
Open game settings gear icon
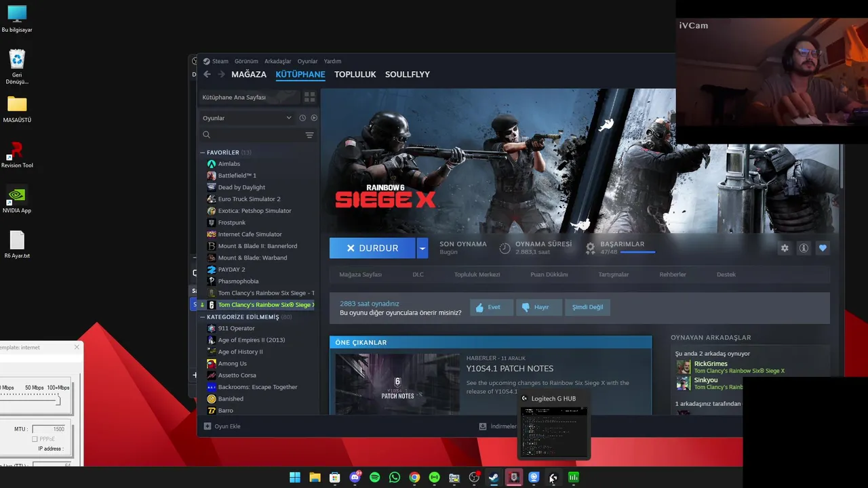(785, 248)
